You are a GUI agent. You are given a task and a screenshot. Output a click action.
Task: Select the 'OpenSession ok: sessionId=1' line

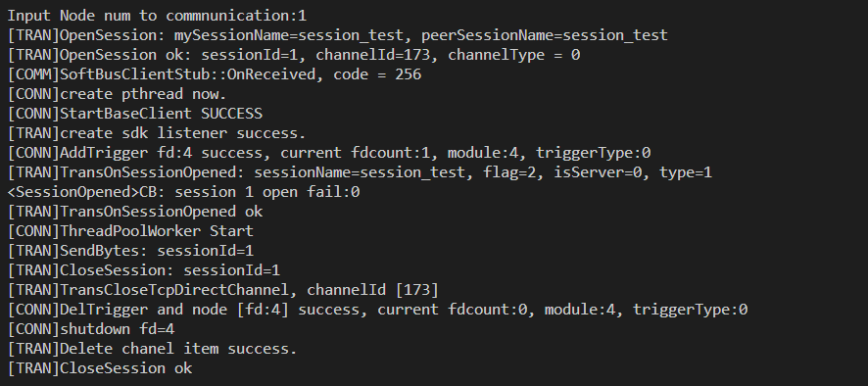(293, 55)
